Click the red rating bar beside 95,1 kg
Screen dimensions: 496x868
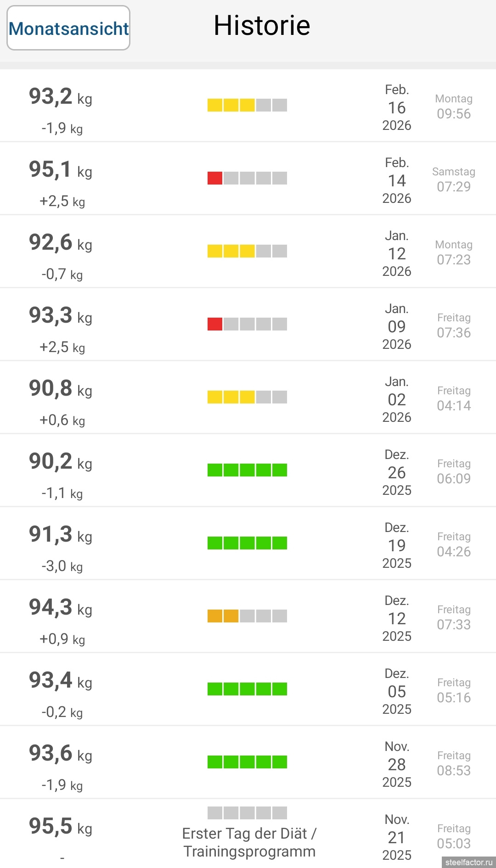point(247,178)
